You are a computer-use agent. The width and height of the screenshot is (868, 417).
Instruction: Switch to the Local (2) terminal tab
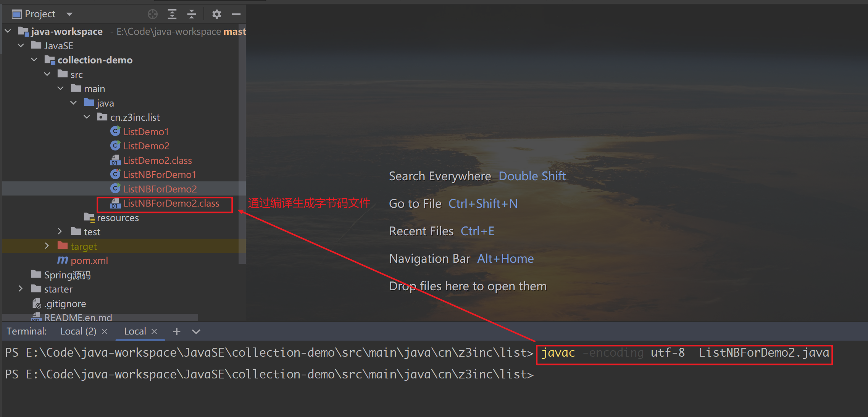(x=78, y=331)
